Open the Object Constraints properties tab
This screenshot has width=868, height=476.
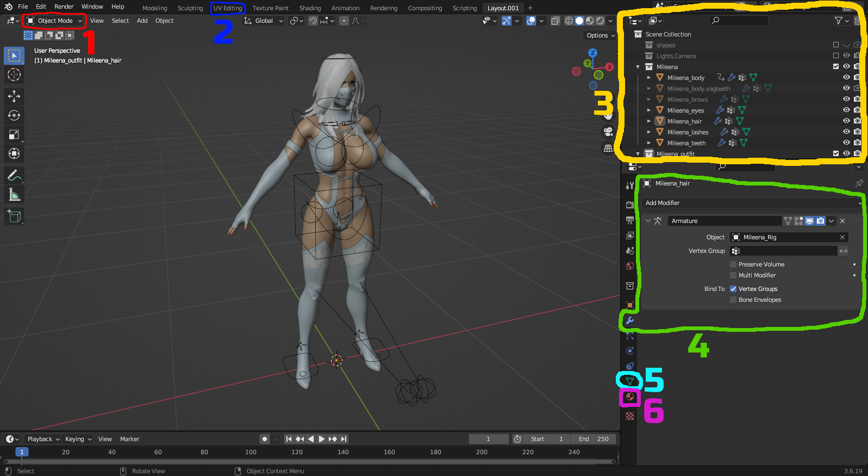click(x=630, y=366)
